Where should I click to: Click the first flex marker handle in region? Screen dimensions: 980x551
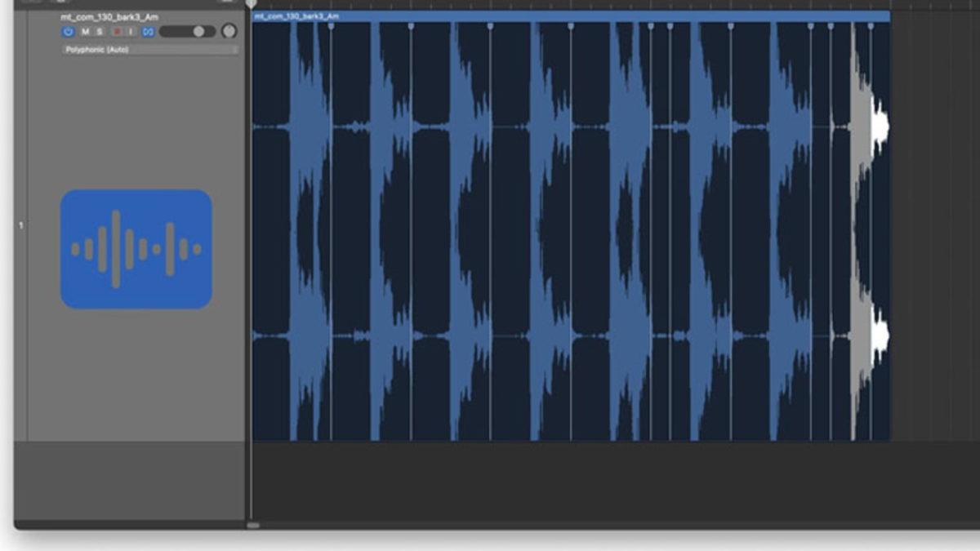pyautogui.click(x=331, y=26)
